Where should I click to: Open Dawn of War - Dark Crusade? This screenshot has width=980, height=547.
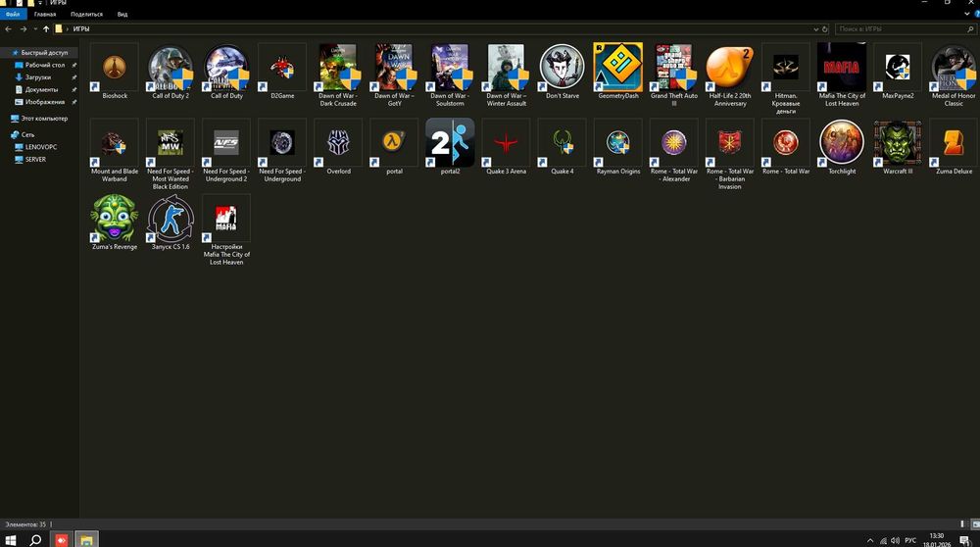click(338, 67)
